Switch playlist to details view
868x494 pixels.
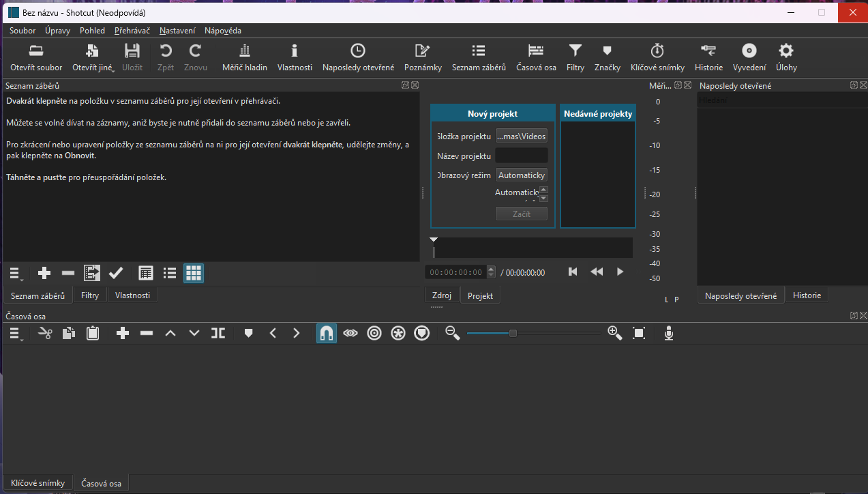click(x=146, y=274)
